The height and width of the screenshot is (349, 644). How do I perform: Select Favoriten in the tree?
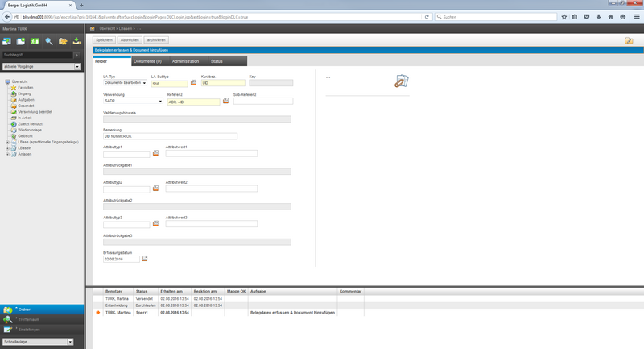coord(26,88)
